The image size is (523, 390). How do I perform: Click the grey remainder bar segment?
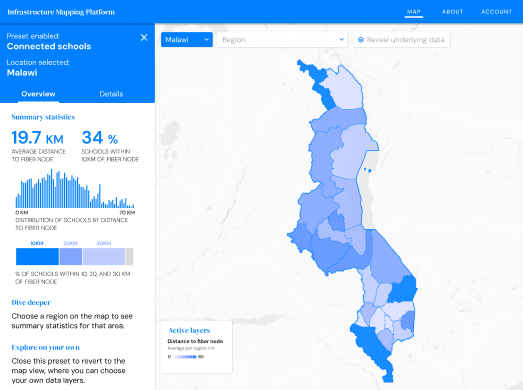coord(129,257)
